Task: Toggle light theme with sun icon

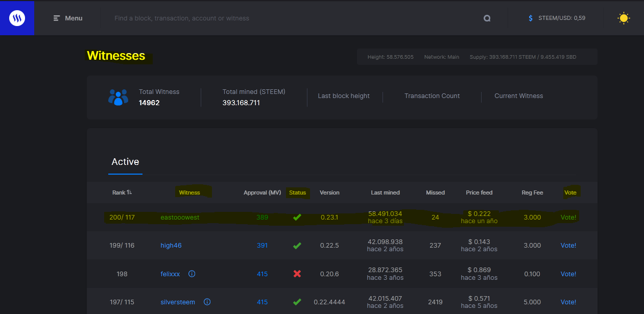Action: coord(624,18)
